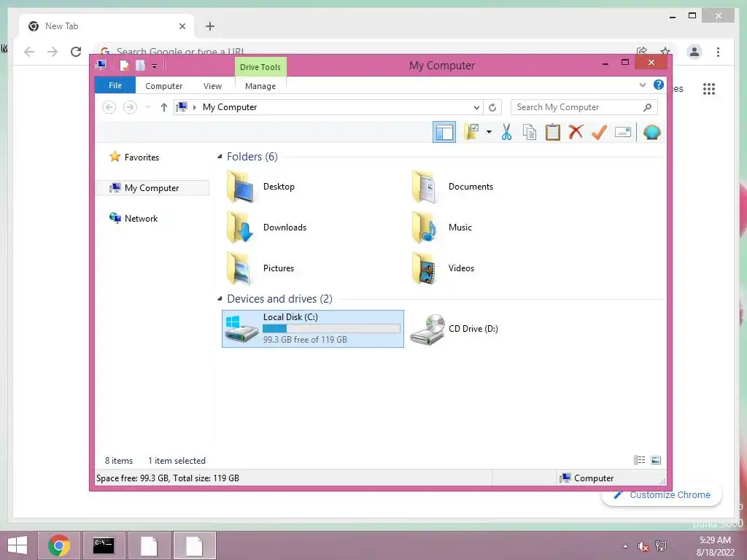Collapse the Devices and drives group

(x=220, y=298)
